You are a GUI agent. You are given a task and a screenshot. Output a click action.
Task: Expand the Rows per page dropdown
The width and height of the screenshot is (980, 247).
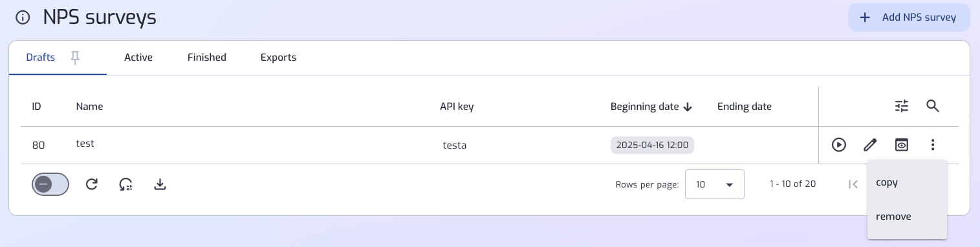point(715,184)
